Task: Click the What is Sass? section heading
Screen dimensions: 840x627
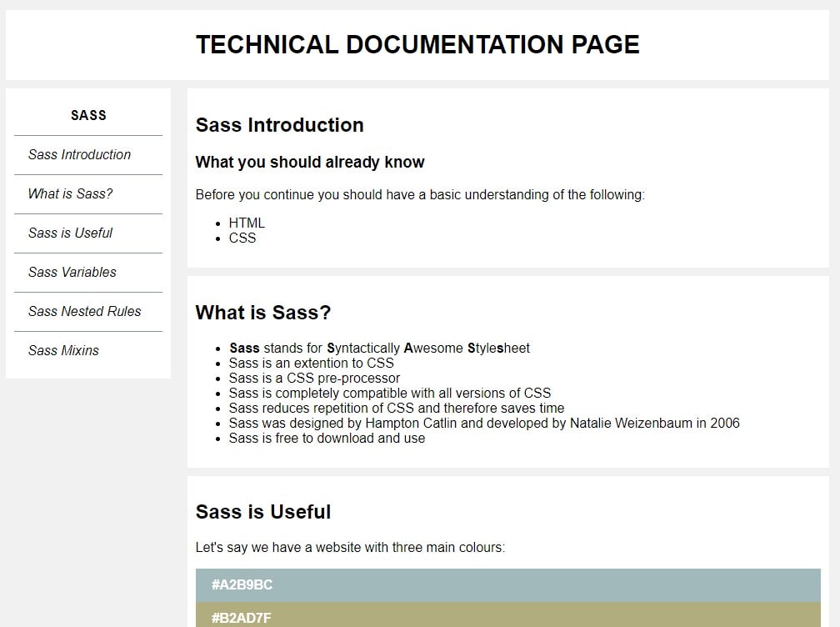Action: (263, 313)
